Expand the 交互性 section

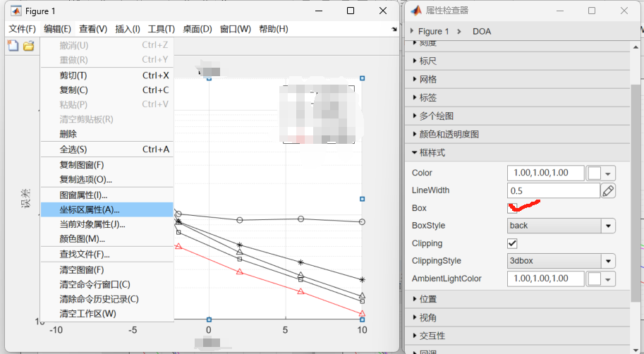517,336
